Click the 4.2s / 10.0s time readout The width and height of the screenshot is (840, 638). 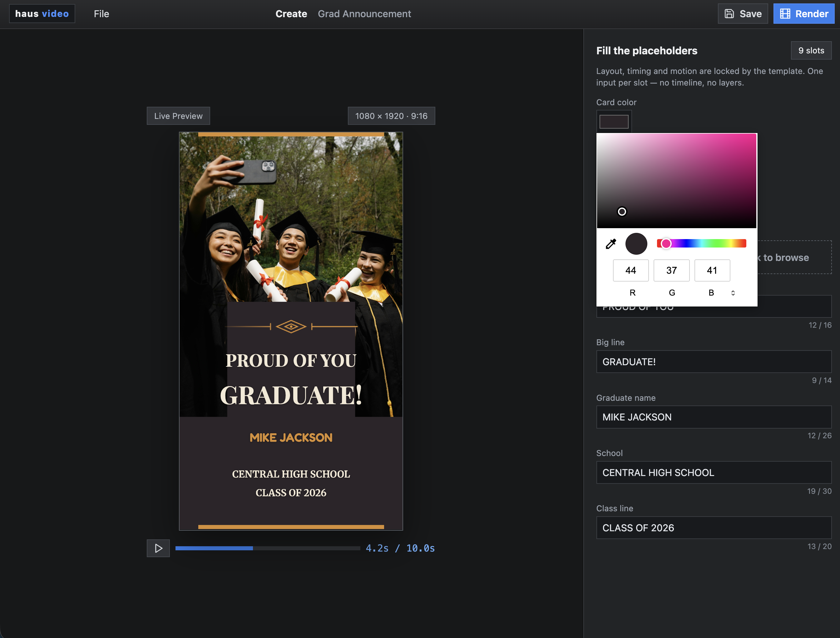pyautogui.click(x=400, y=548)
